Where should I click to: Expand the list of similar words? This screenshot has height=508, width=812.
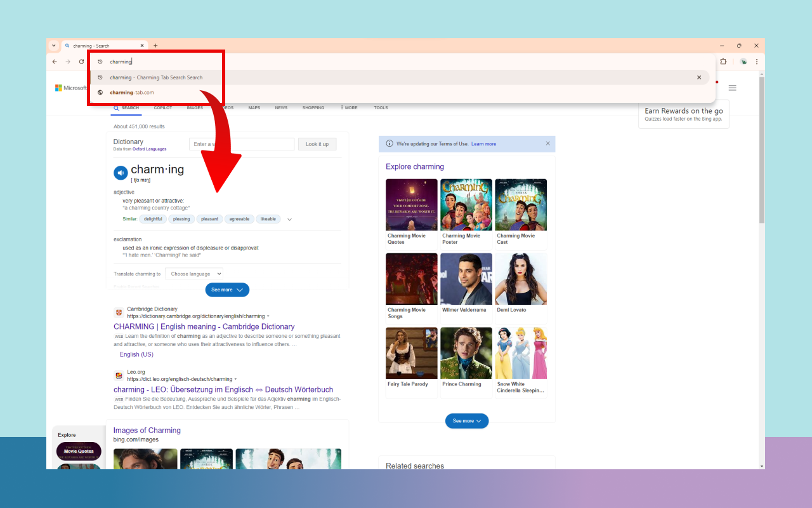[x=289, y=219]
